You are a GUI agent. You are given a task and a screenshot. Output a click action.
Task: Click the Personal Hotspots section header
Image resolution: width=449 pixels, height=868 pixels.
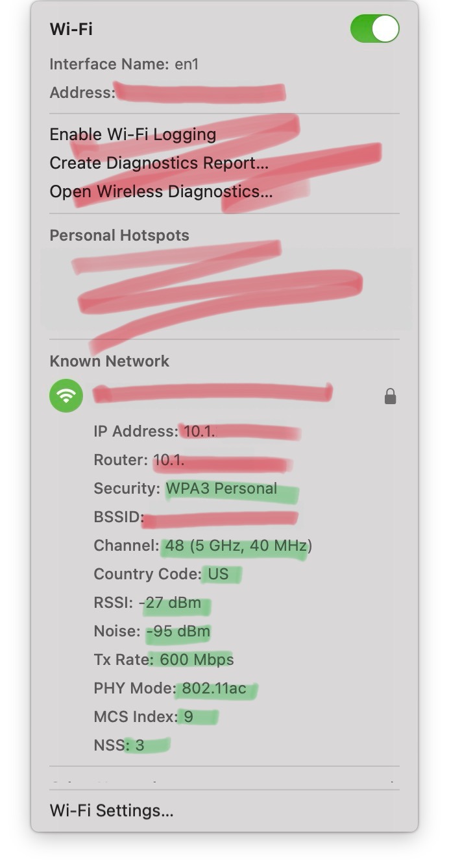119,235
